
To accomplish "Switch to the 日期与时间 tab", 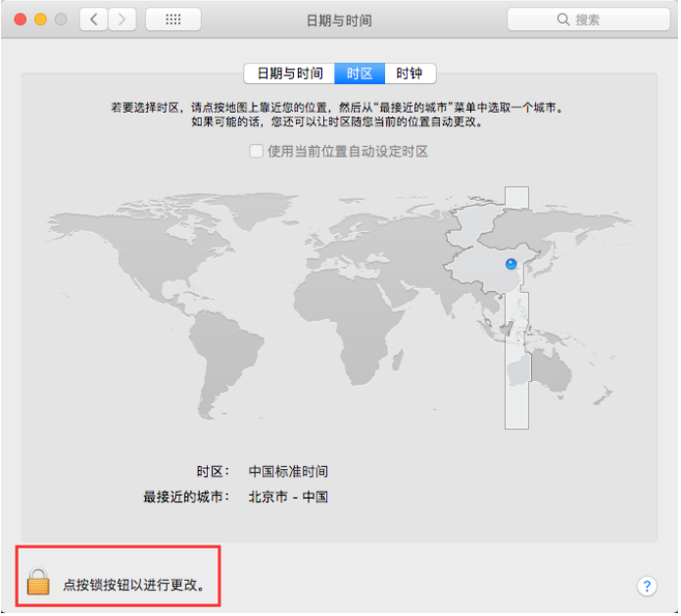I will [290, 73].
